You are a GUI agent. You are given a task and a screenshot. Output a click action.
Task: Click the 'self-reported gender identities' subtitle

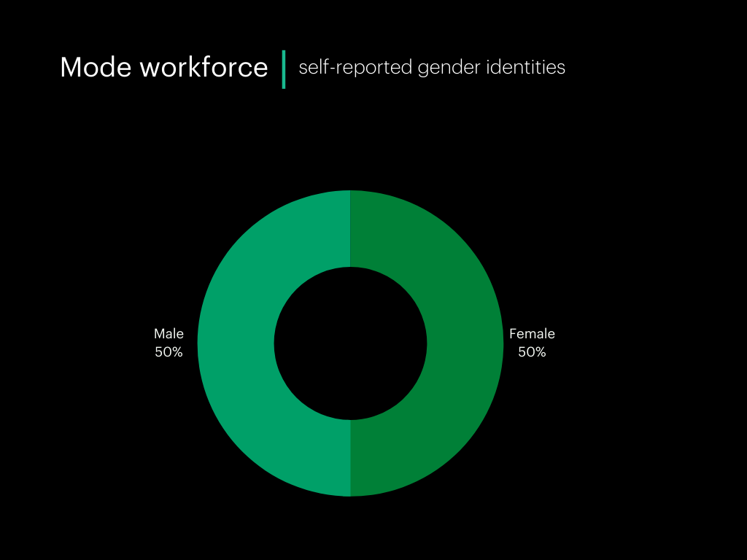(x=432, y=67)
